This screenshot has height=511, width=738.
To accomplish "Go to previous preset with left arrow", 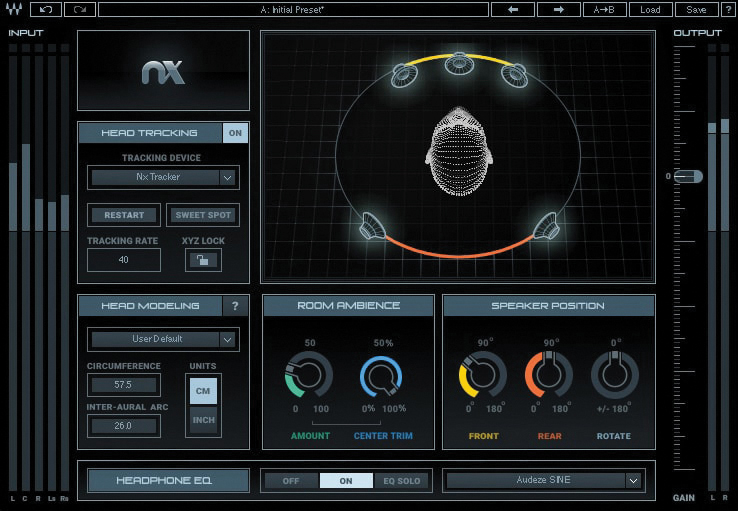I will [x=512, y=10].
